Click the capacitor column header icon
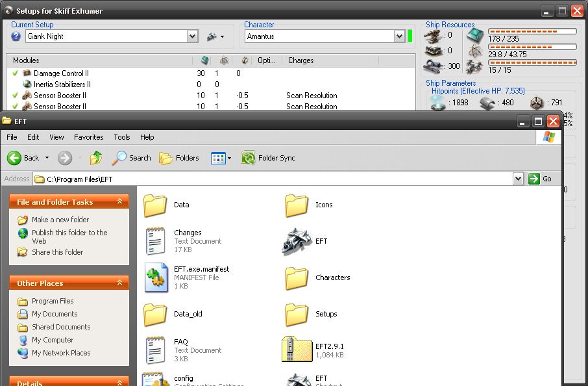Viewport: 588px width, 386px height. pyautogui.click(x=244, y=60)
